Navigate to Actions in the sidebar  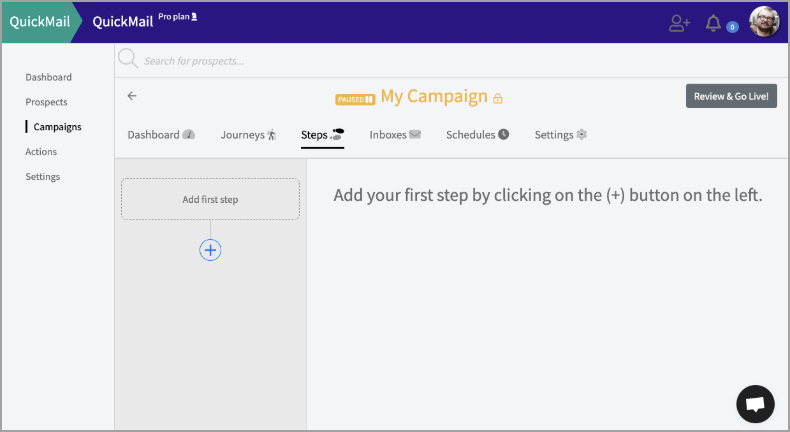tap(41, 152)
